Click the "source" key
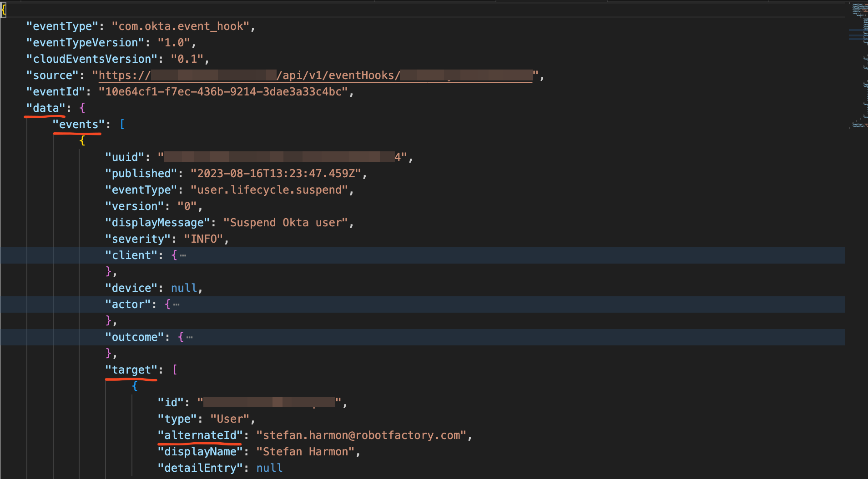The height and width of the screenshot is (479, 868). tap(53, 75)
